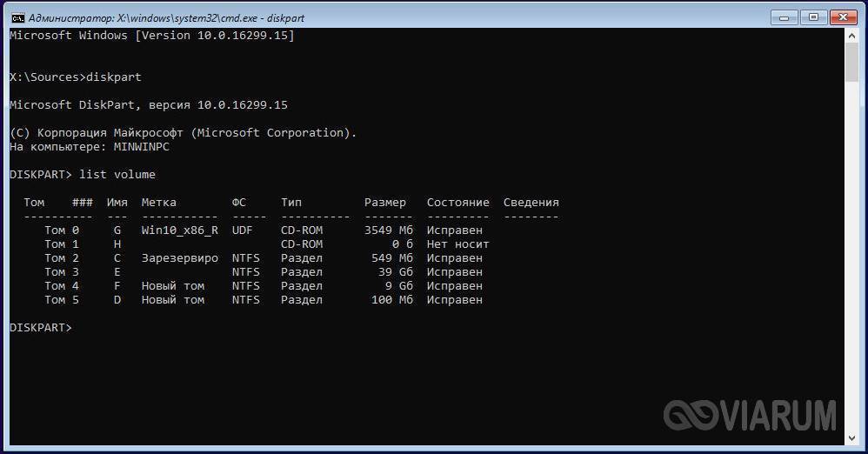Click the Win10_x86_R volume label
Viewport: 868px width, 454px height.
pos(179,230)
